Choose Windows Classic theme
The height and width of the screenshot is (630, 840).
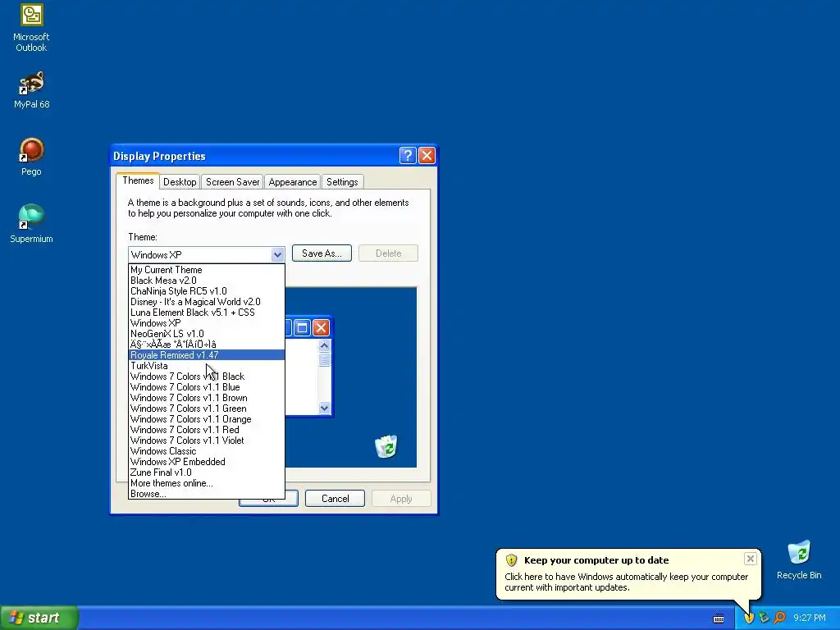(x=206, y=451)
